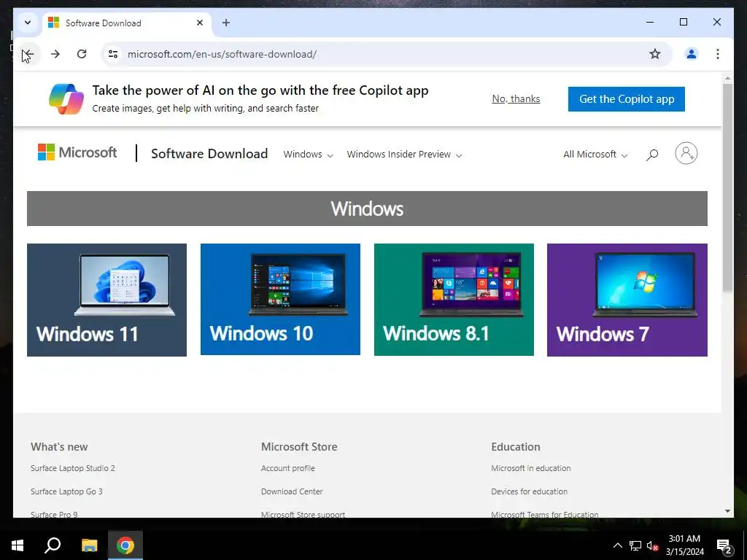Image resolution: width=747 pixels, height=560 pixels.
Task: Open the Windows Start menu
Action: pos(18,545)
